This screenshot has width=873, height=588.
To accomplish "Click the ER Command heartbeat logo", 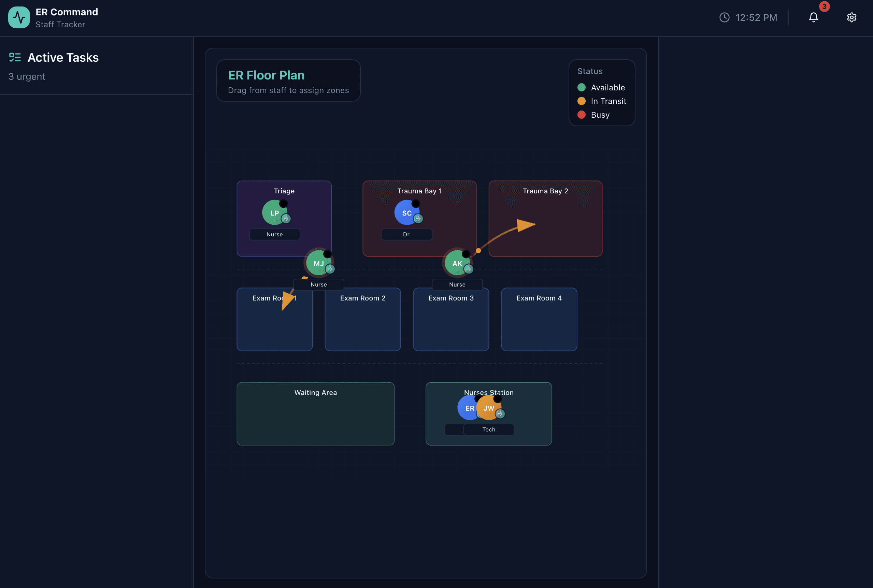I will tap(19, 17).
